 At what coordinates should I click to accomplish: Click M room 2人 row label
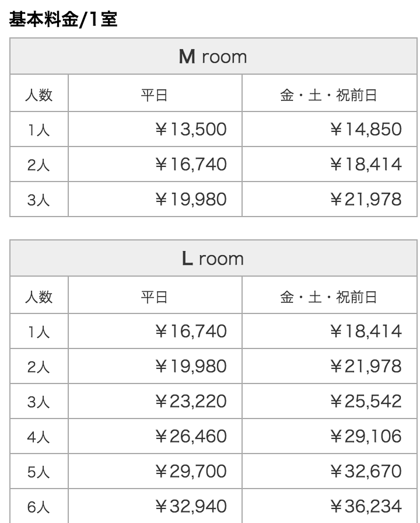[38, 165]
